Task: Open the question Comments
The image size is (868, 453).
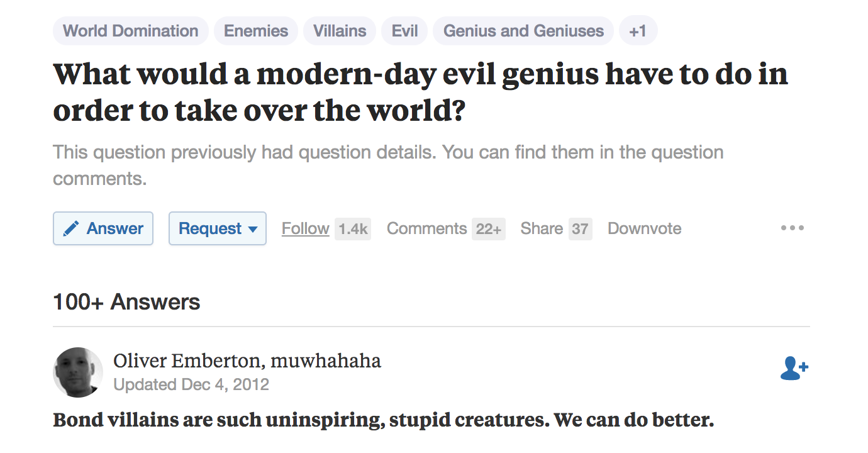Action: point(426,228)
